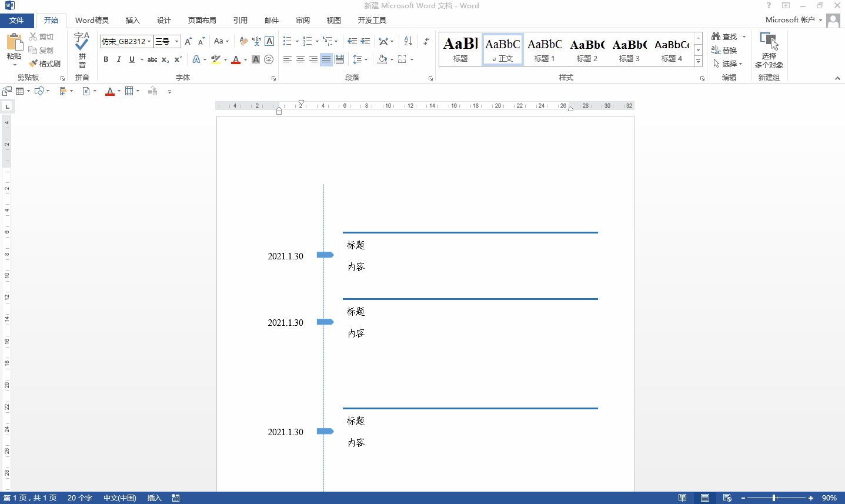Open the Pinyin guide (拼音) tool

[x=82, y=50]
